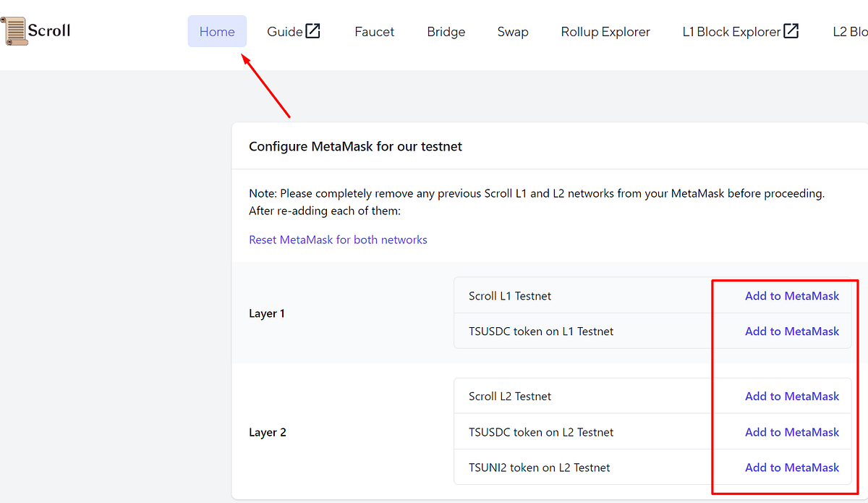Click the note about removing previous Scroll networks
The width and height of the screenshot is (868, 503).
(x=537, y=202)
